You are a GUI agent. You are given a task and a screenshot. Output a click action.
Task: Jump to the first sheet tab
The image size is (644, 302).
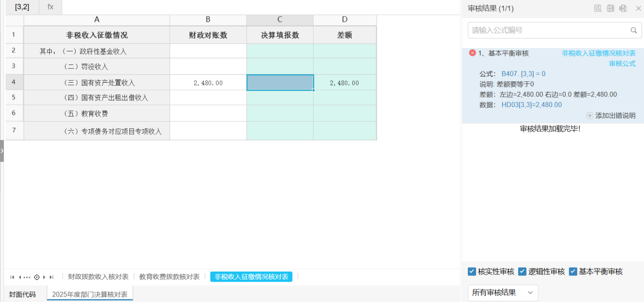point(12,277)
